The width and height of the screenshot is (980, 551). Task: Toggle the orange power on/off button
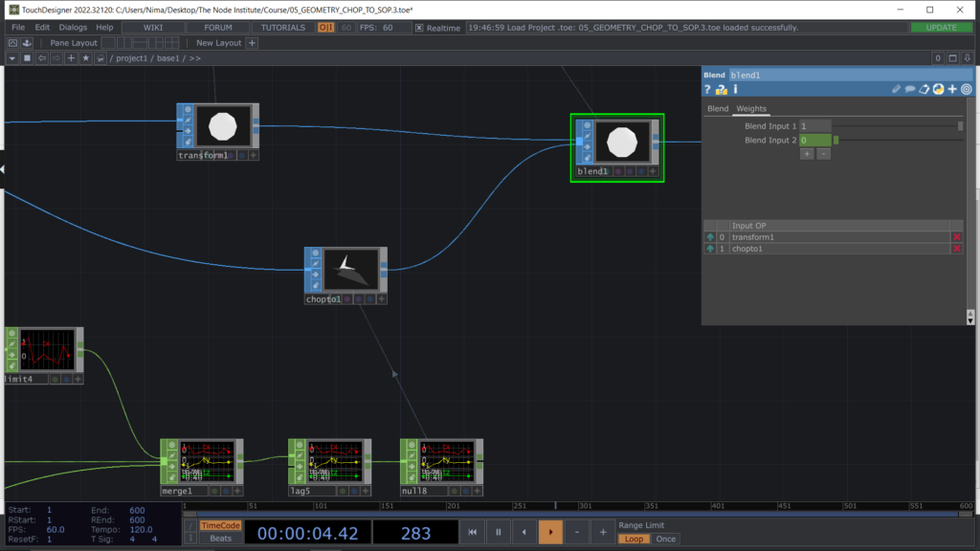(x=325, y=28)
